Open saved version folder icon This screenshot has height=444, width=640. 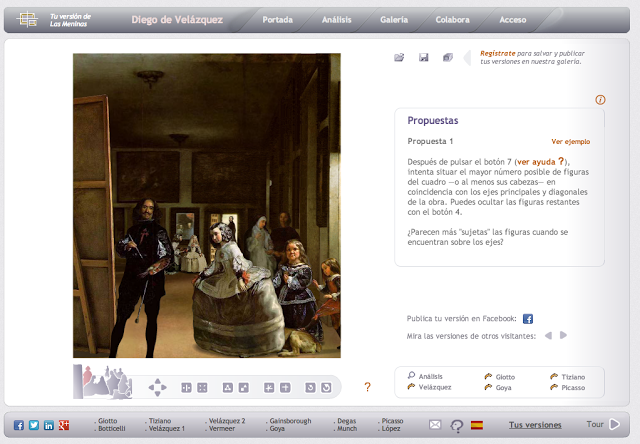pyautogui.click(x=399, y=58)
